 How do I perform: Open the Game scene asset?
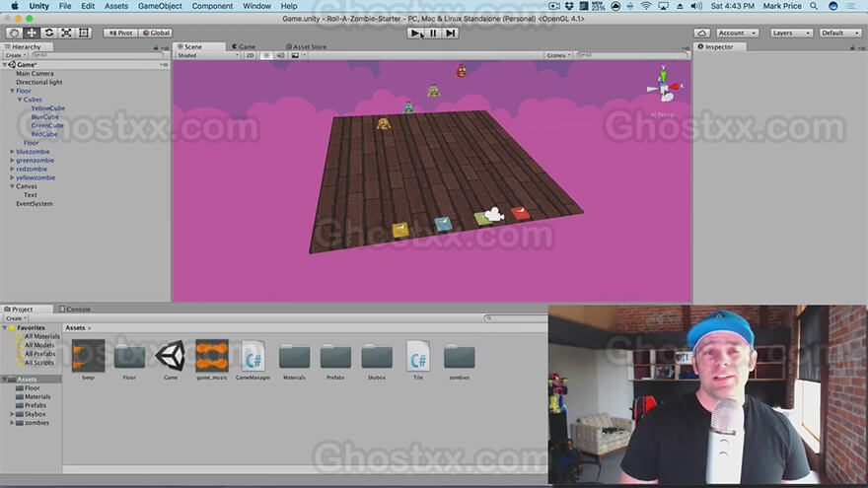pos(171,356)
